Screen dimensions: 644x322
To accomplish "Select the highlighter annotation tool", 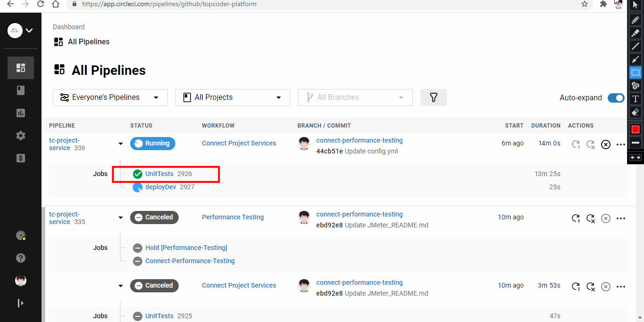I will coord(635,33).
